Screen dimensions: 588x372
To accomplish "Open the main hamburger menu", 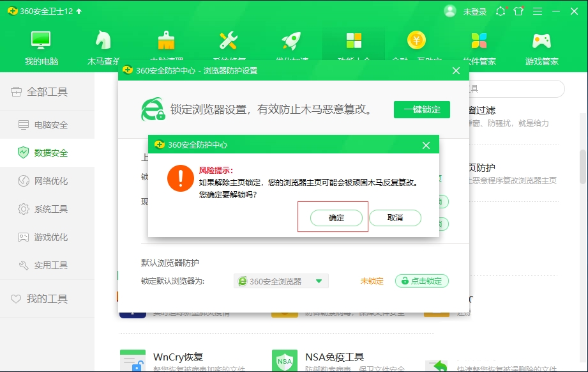I will click(538, 12).
